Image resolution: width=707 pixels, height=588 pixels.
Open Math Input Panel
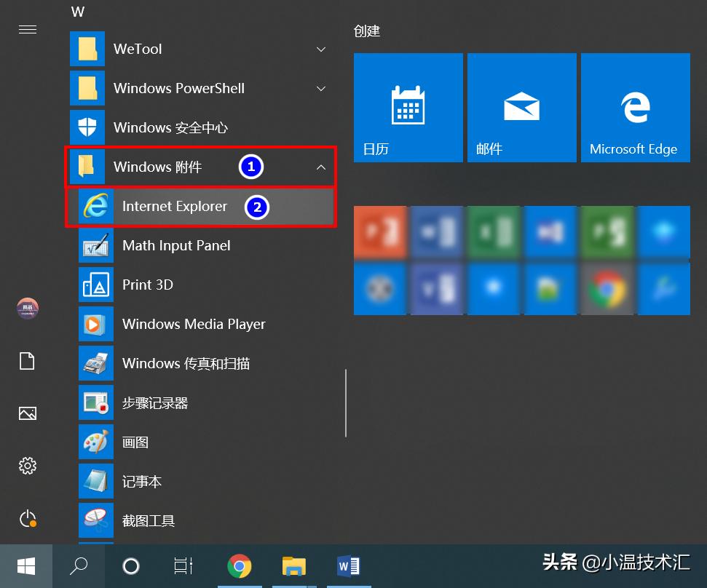175,245
